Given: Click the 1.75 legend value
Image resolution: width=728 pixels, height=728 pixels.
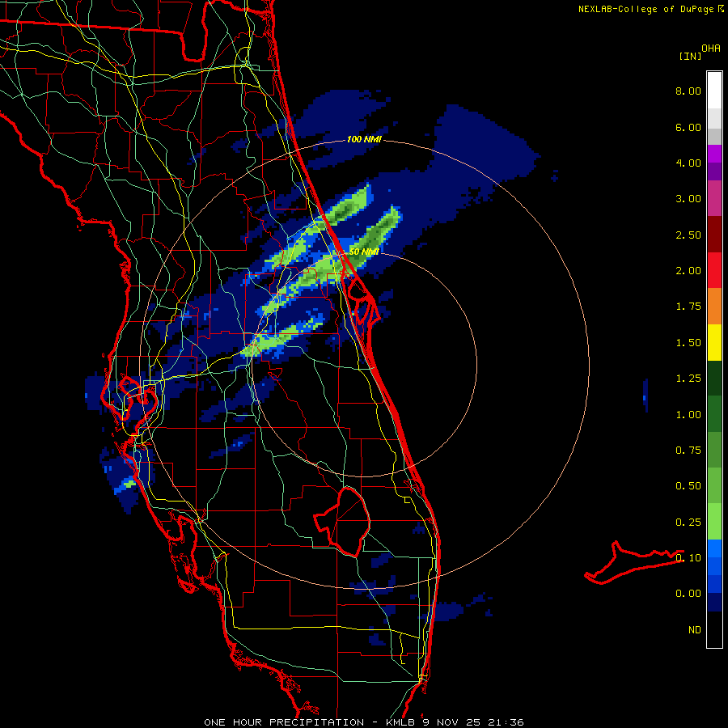Looking at the screenshot, I should click(688, 307).
